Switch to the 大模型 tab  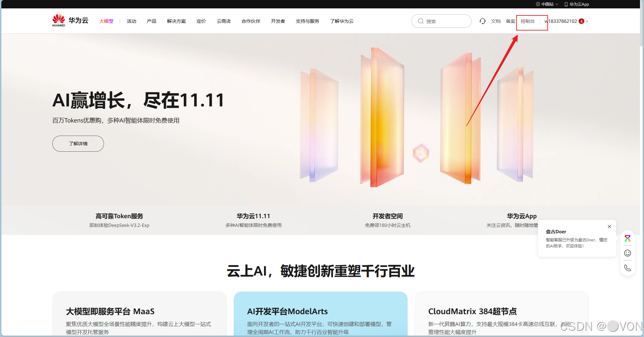point(106,21)
